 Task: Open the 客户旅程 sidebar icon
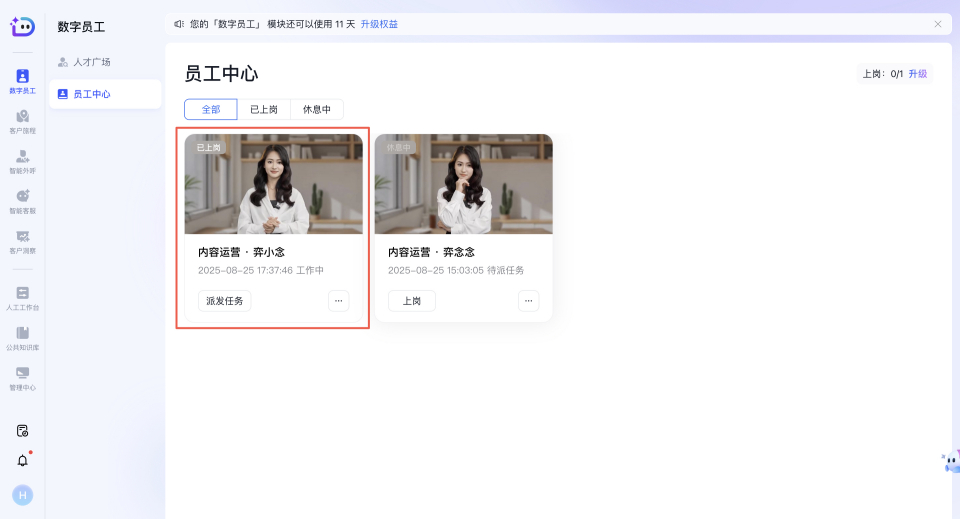[x=22, y=121]
